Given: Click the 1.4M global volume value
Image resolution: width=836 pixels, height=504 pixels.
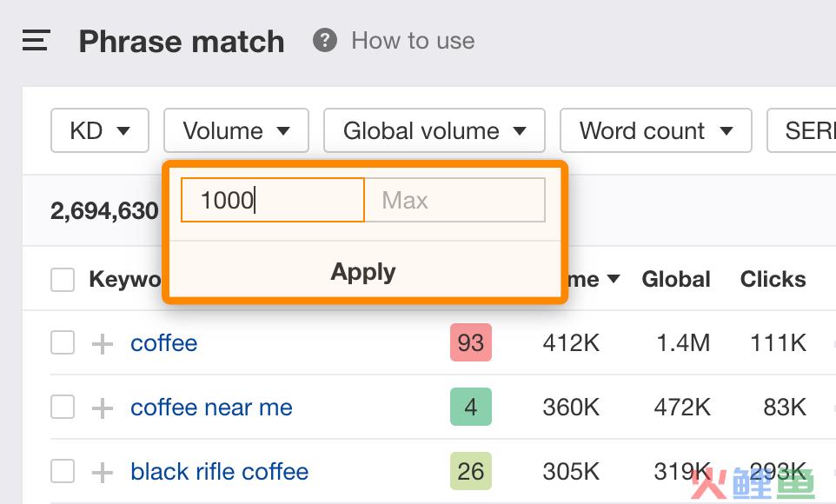Looking at the screenshot, I should pyautogui.click(x=683, y=343).
